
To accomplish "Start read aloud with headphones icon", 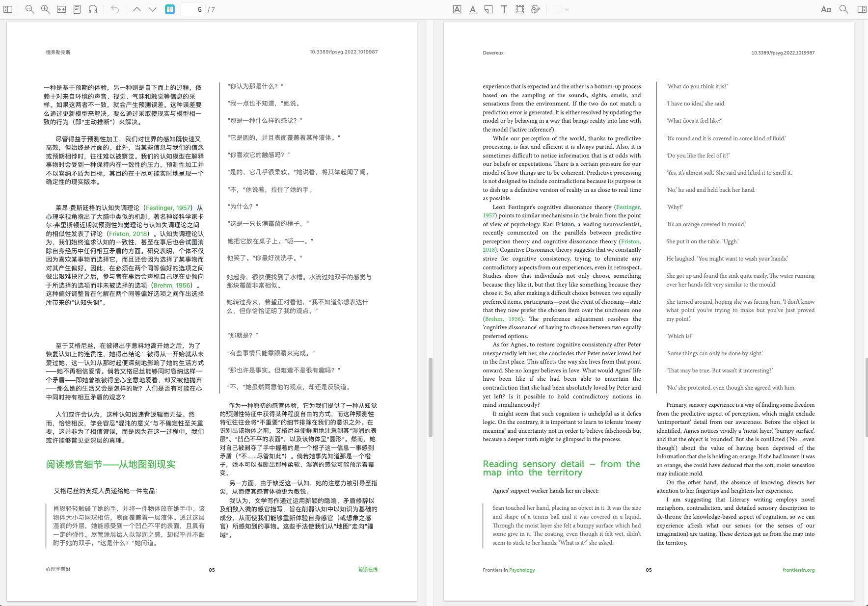I will (93, 9).
